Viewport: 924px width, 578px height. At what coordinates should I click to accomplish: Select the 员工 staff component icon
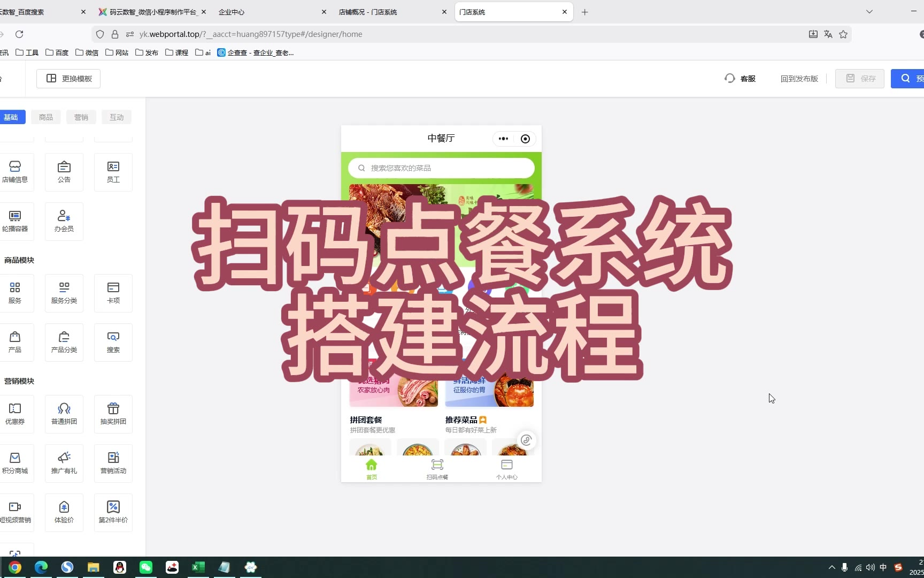[113, 172]
